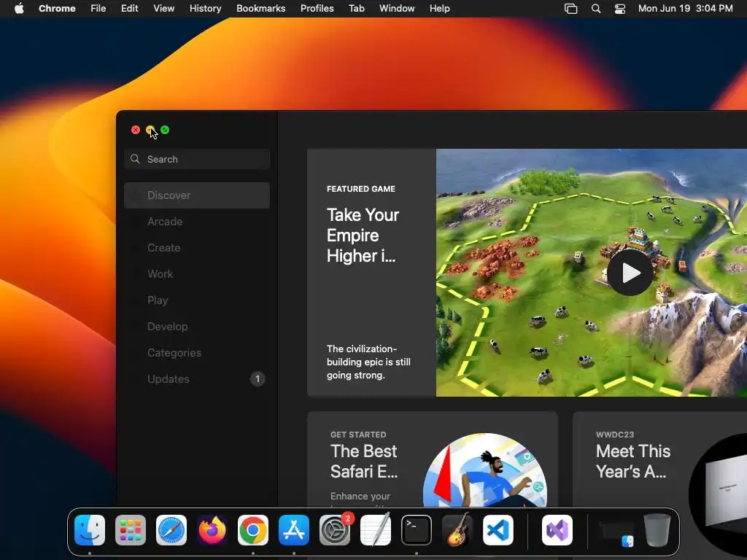Image resolution: width=747 pixels, height=560 pixels.
Task: Open purple Visual Studio icon in Dock
Action: click(557, 530)
